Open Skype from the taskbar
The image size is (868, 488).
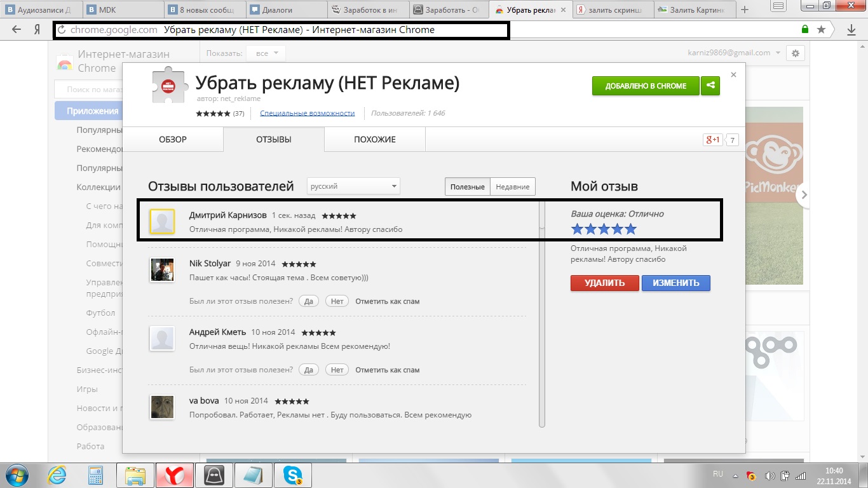(x=293, y=475)
